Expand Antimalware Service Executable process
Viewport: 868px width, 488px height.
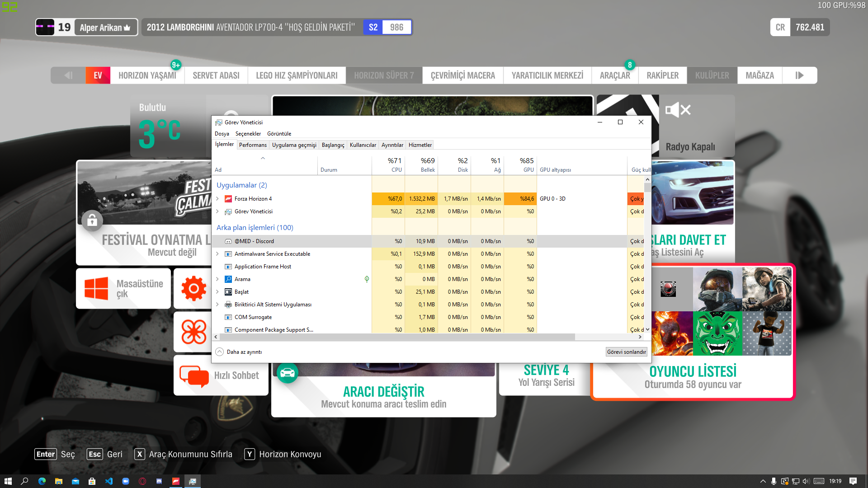[217, 254]
